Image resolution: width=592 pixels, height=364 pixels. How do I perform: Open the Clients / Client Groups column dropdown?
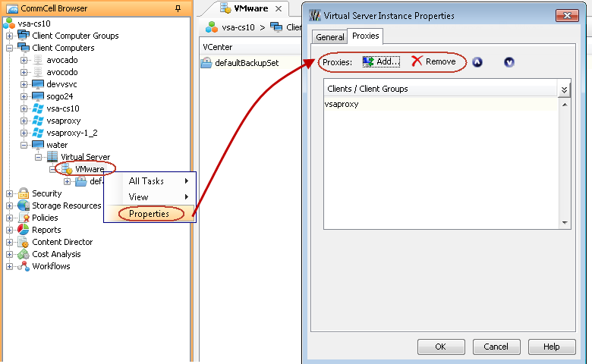pyautogui.click(x=564, y=89)
